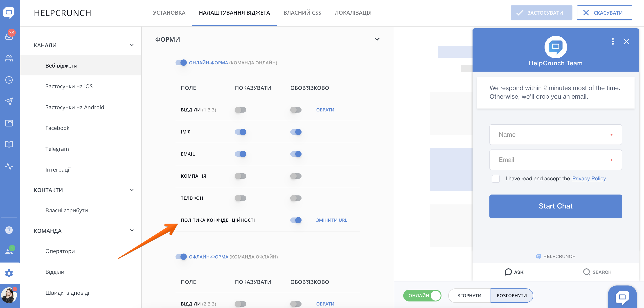This screenshot has width=644, height=308.
Task: Open the contacts people icon in sidebar
Action: point(9,58)
